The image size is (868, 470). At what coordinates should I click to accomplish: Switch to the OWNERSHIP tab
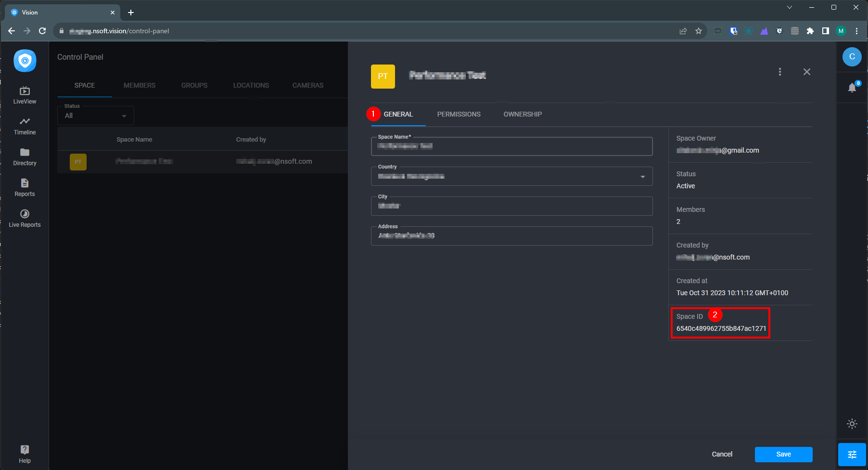tap(523, 114)
